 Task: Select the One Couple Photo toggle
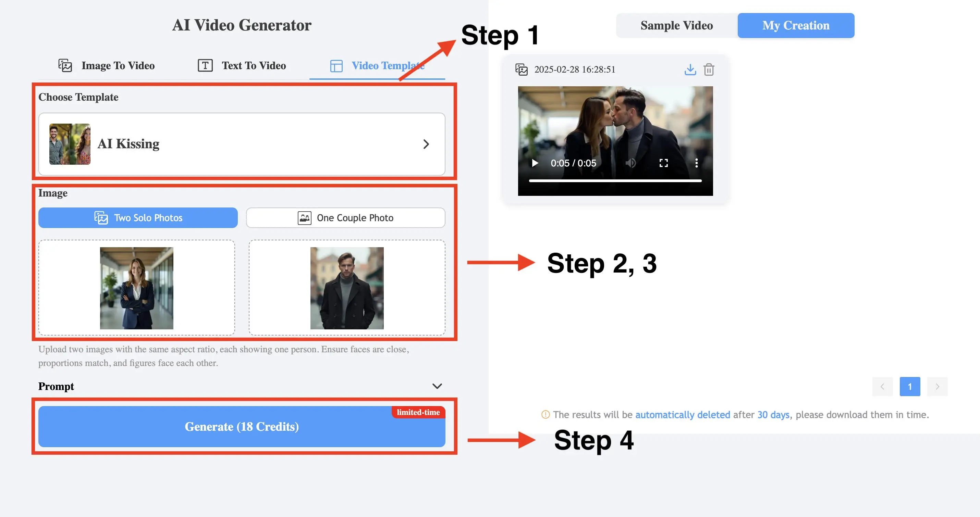tap(345, 218)
